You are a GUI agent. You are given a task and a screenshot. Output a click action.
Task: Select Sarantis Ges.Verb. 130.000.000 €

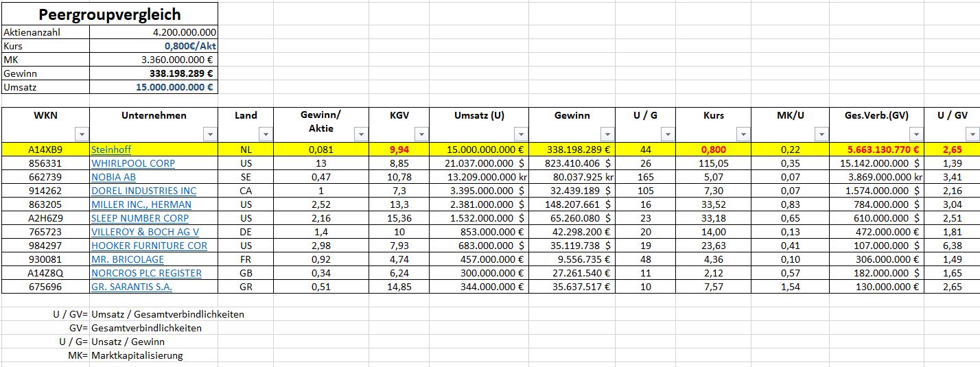tap(876, 287)
